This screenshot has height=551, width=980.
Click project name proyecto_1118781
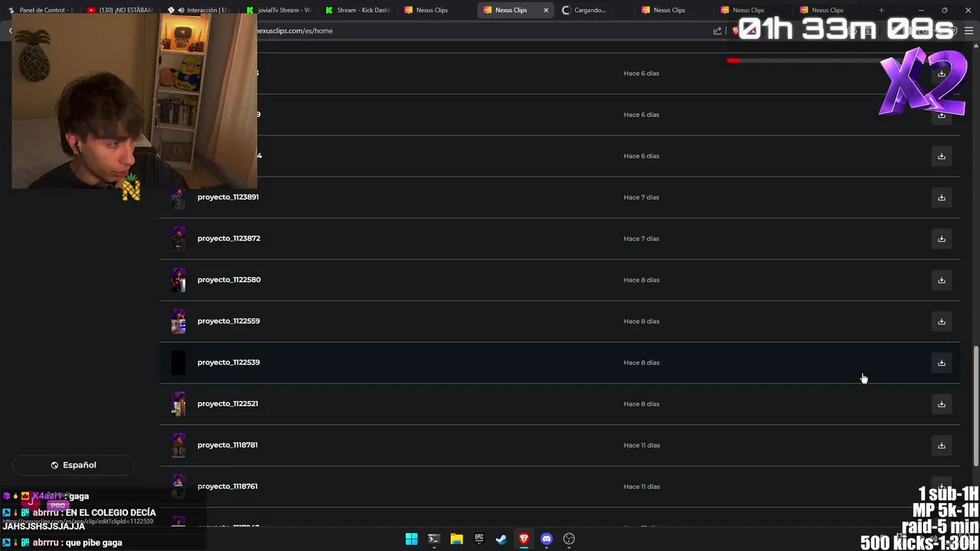pos(227,445)
